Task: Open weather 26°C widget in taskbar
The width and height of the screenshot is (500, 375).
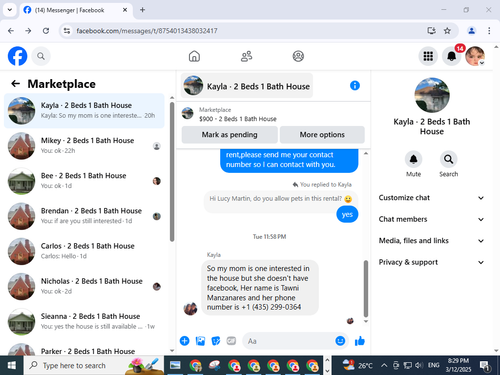Action: 358,365
